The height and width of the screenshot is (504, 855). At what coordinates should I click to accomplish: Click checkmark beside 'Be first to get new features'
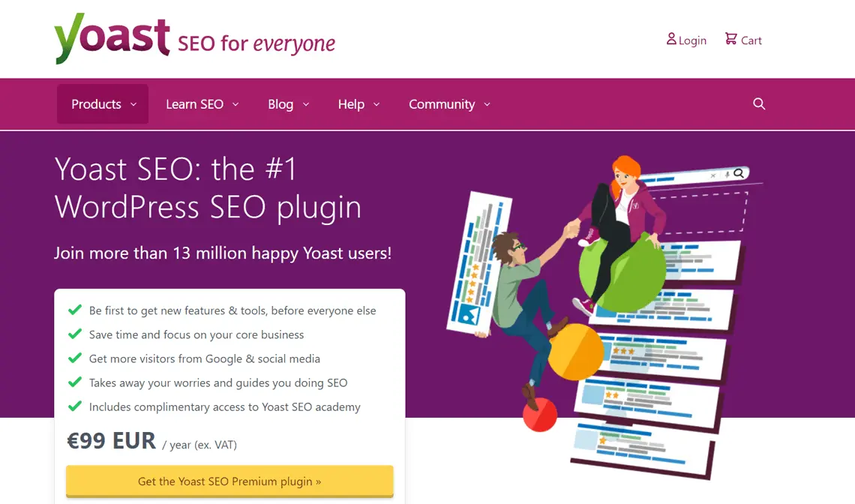pos(75,310)
